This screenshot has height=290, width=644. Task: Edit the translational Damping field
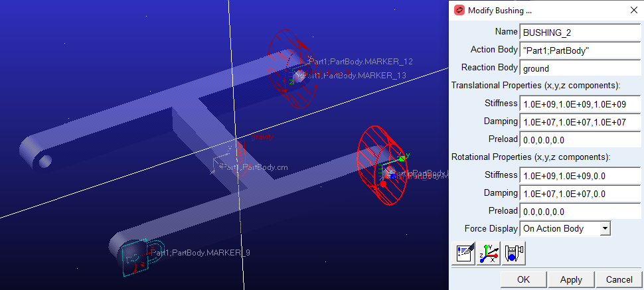[580, 122]
